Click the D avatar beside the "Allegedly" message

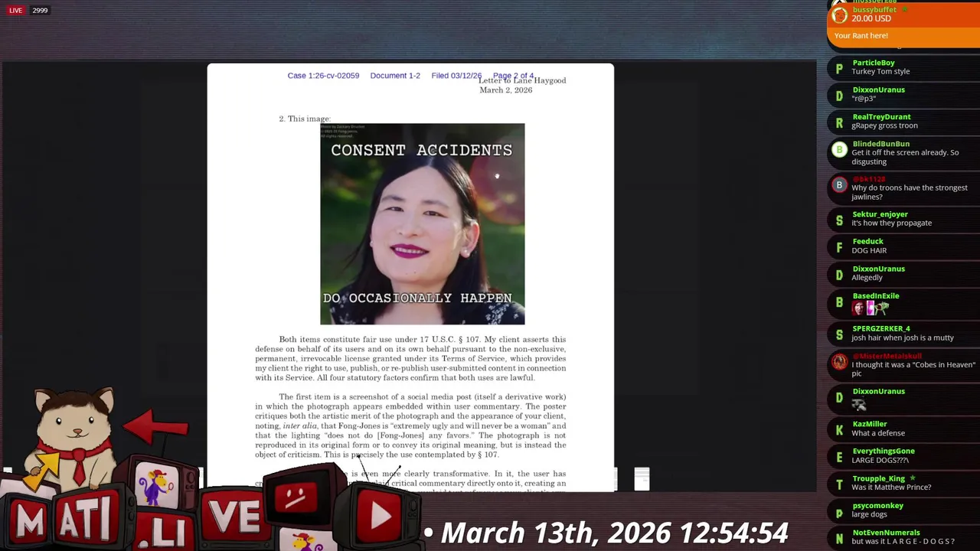(x=839, y=275)
